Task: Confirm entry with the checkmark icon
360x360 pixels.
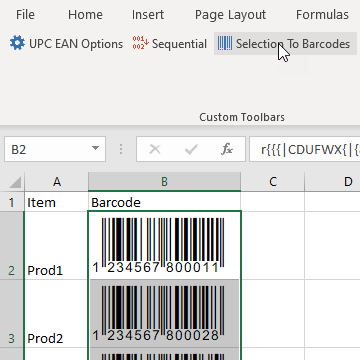Action: pyautogui.click(x=191, y=150)
